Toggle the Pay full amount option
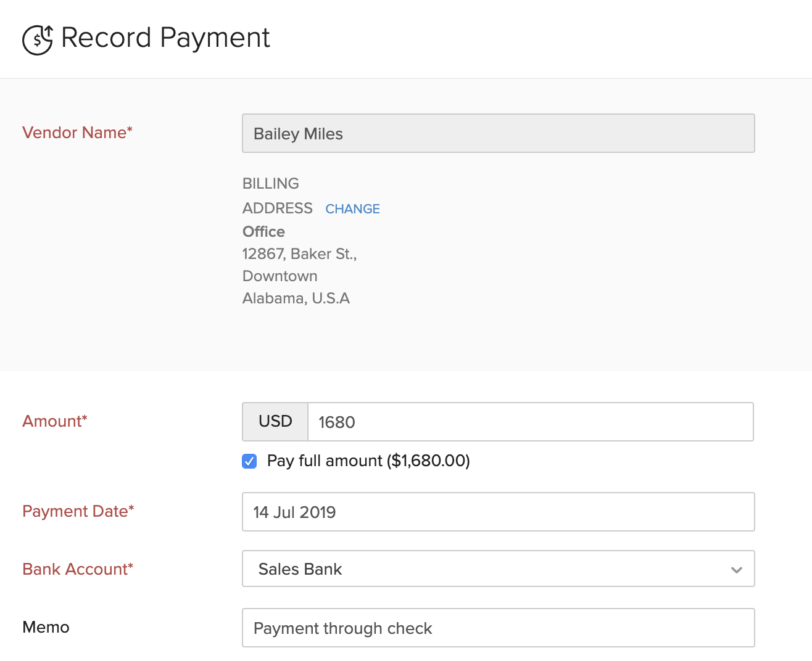The image size is (812, 661). (x=249, y=461)
